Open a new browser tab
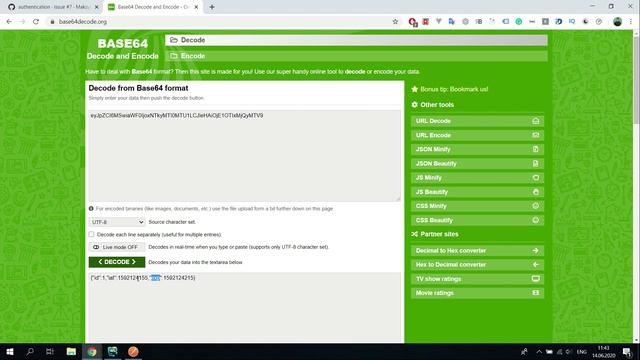Viewport: 640px width, 360px height. [x=212, y=7]
